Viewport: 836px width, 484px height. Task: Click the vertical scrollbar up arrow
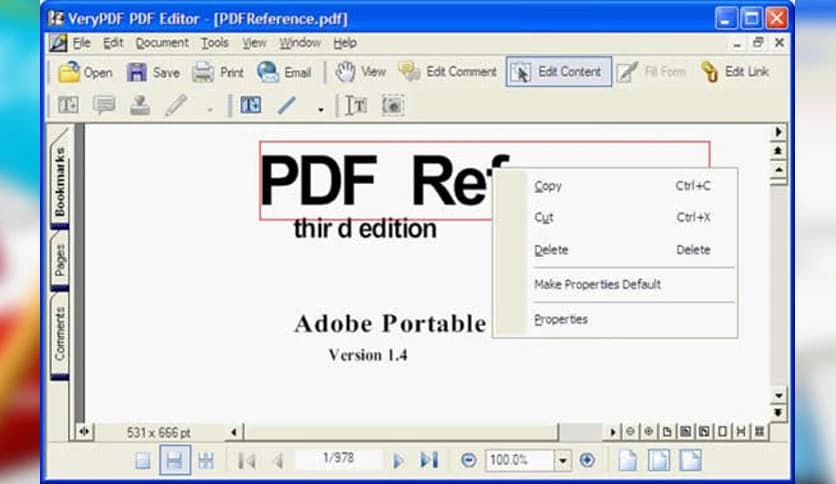pos(778,170)
